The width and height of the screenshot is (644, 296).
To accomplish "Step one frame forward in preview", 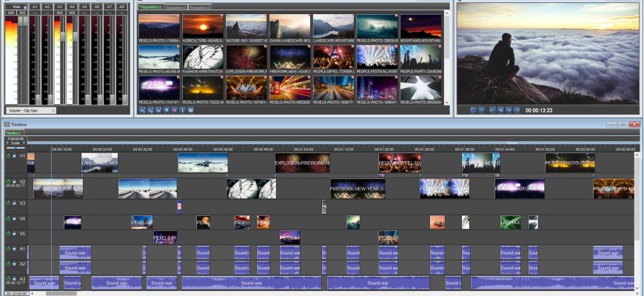I will [509, 110].
